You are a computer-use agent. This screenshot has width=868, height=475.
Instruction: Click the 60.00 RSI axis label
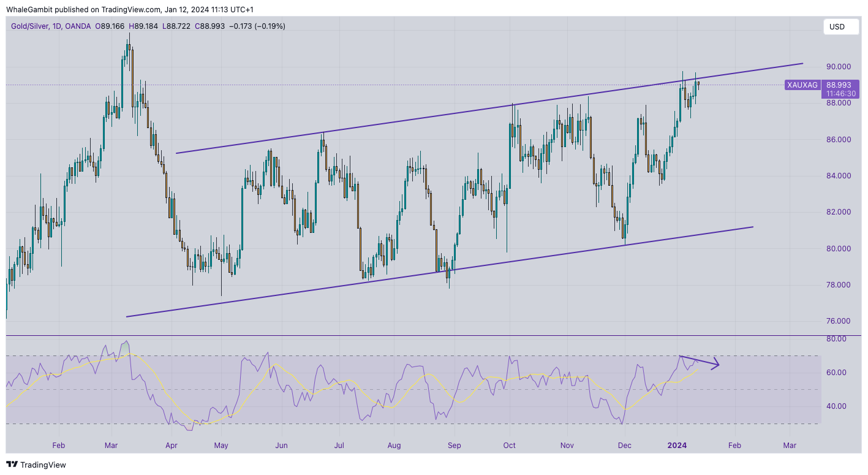(836, 373)
